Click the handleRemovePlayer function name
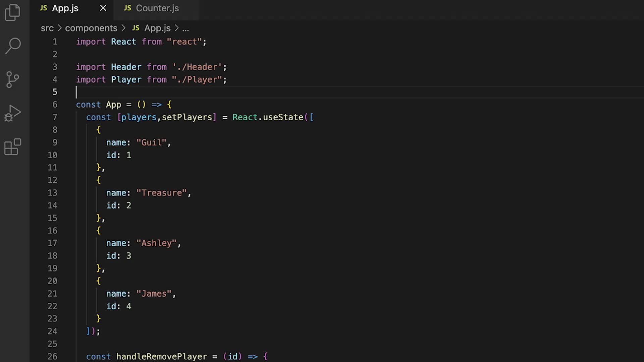The height and width of the screenshot is (362, 644). [161, 356]
